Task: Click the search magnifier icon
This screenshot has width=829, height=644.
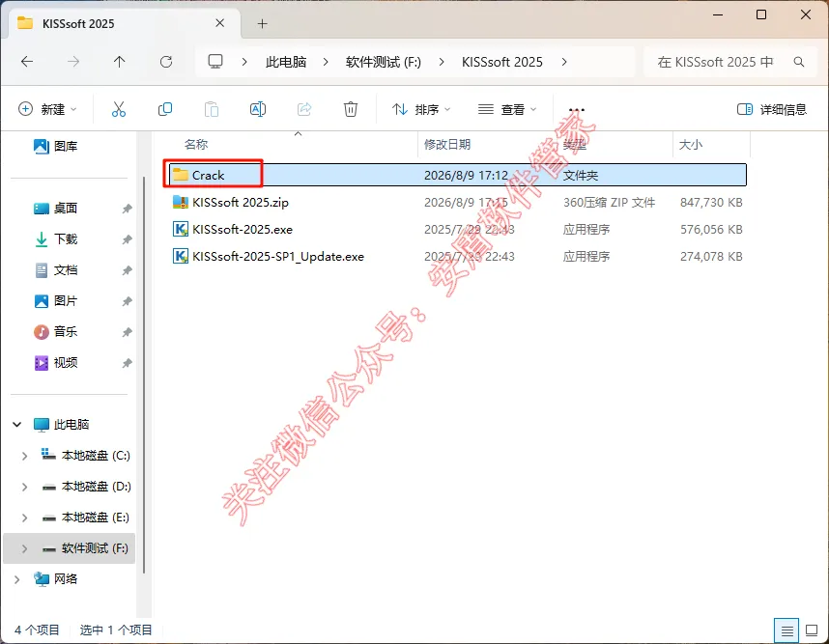Action: pos(799,62)
